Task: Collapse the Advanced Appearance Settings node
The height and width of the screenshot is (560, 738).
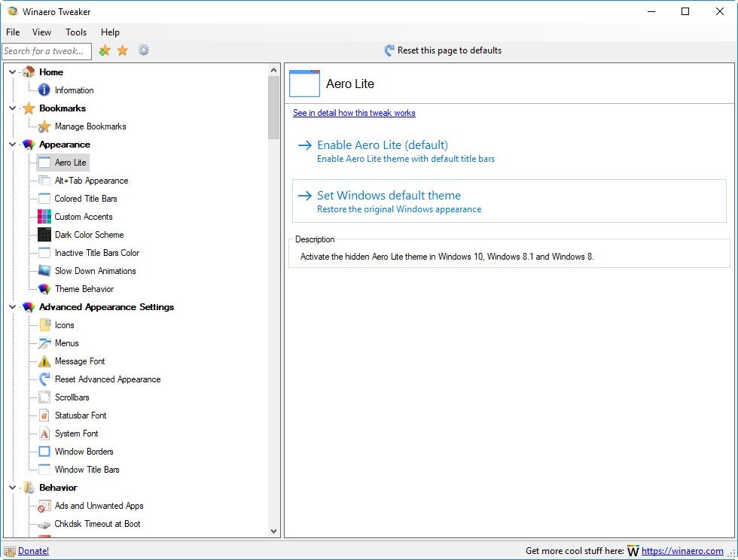Action: [x=13, y=307]
